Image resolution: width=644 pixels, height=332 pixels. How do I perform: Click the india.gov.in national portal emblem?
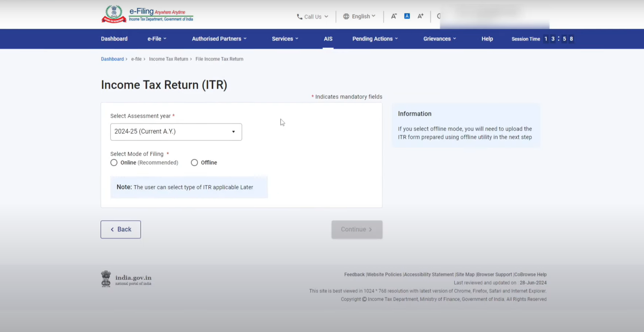[x=106, y=278]
